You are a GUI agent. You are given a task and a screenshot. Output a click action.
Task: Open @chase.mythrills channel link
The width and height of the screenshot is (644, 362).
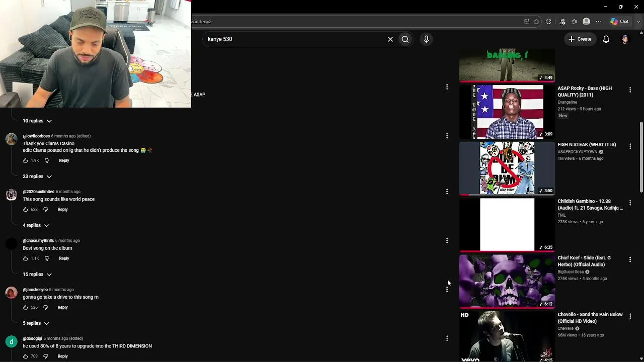point(38,241)
